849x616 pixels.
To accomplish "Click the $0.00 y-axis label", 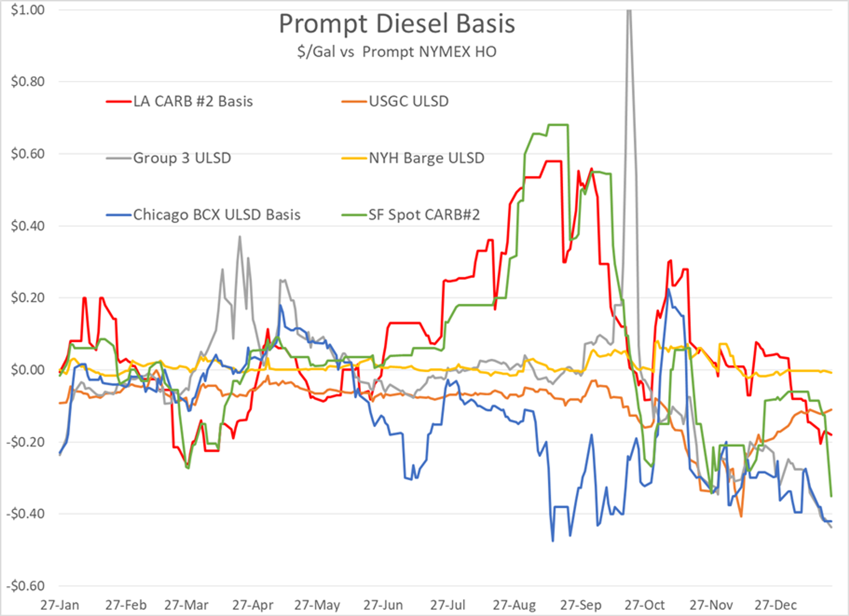I will point(28,370).
